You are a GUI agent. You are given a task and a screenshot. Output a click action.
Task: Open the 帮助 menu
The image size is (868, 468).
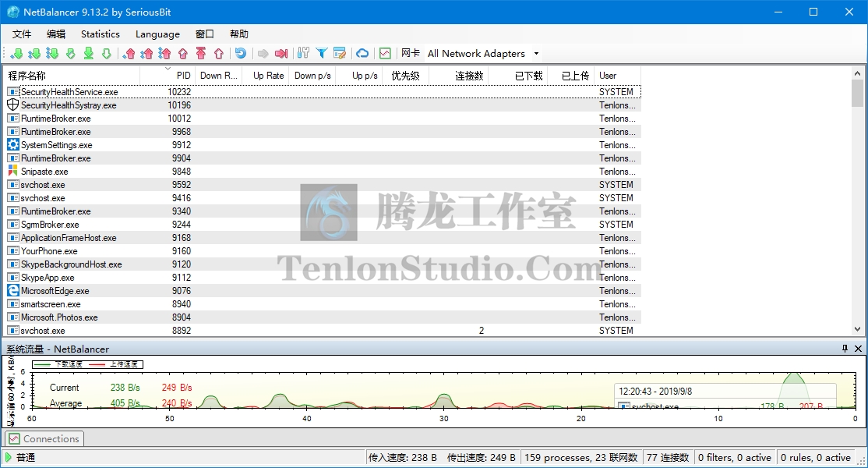[x=238, y=34]
